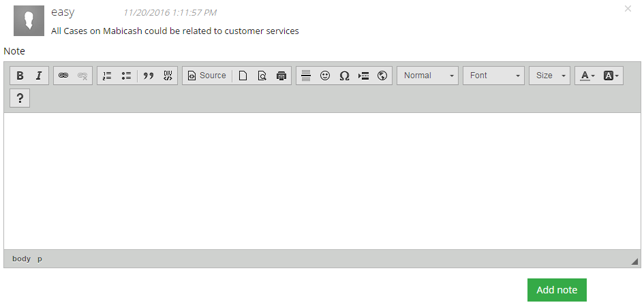
Task: Grab the editor resize handle
Action: [635, 261]
